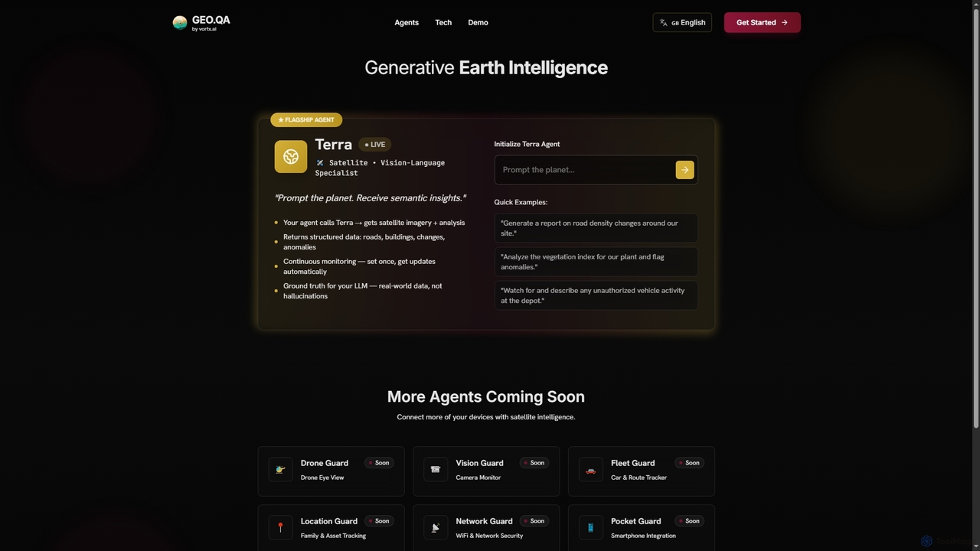Viewport: 980px width, 551px height.
Task: Click the 'Quick Examples:' label
Action: click(521, 202)
